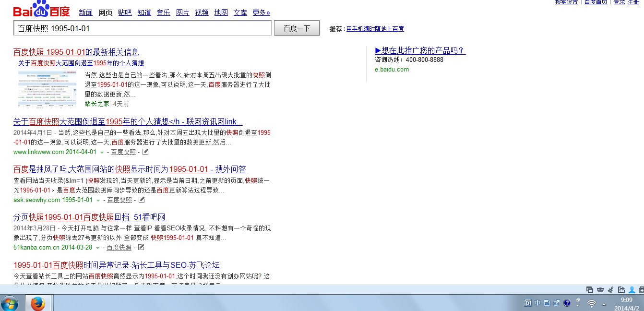Viewport: 644px width, 311px height.
Task: Open 百度快照 cache link for ask.seowhy.com
Action: click(x=119, y=200)
